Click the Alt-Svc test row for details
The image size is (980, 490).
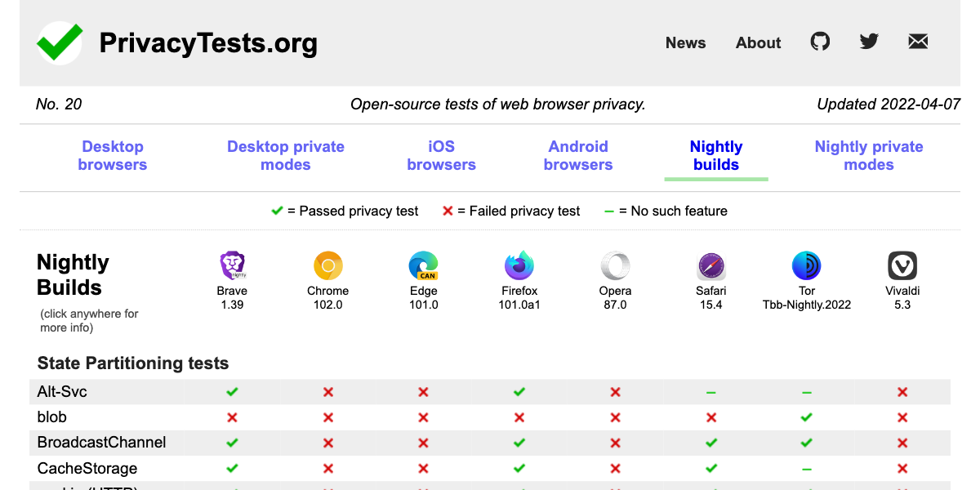point(61,391)
